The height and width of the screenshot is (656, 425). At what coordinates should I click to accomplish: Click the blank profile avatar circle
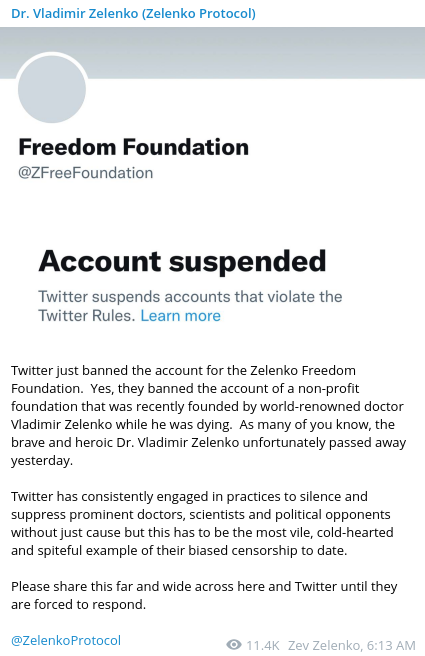[x=52, y=89]
